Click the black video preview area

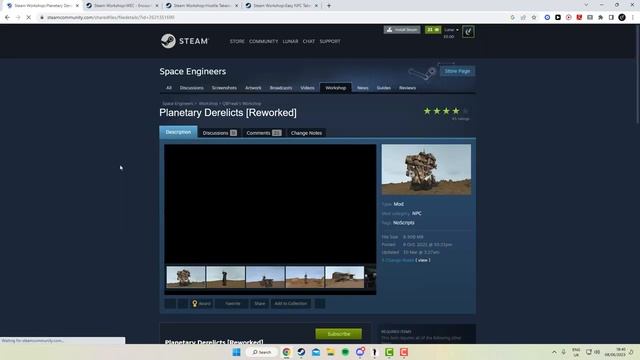[x=270, y=204]
